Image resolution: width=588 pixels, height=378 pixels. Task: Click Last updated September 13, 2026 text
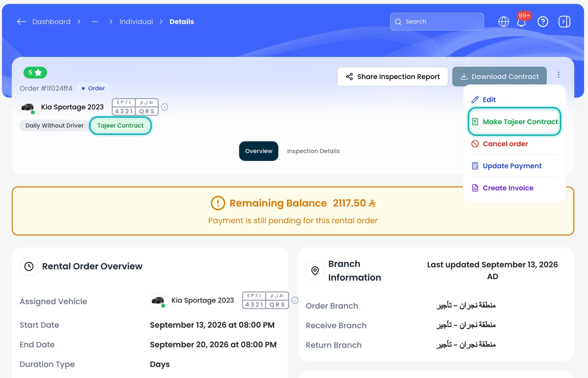pos(492,270)
